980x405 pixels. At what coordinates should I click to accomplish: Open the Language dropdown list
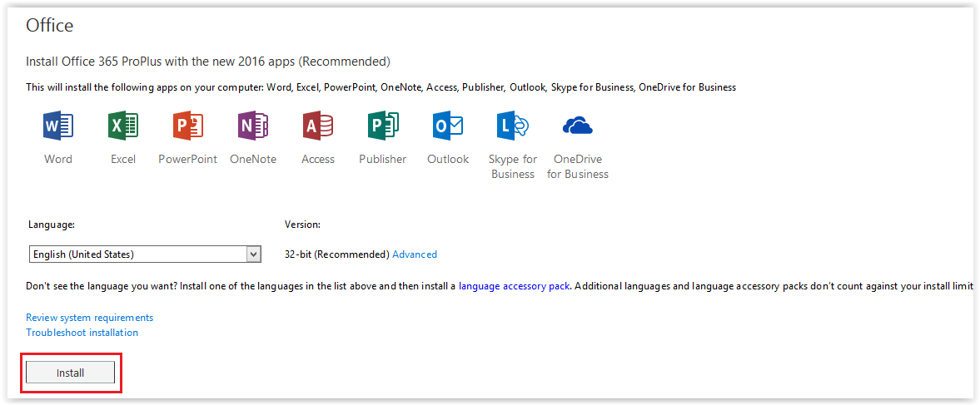(144, 254)
